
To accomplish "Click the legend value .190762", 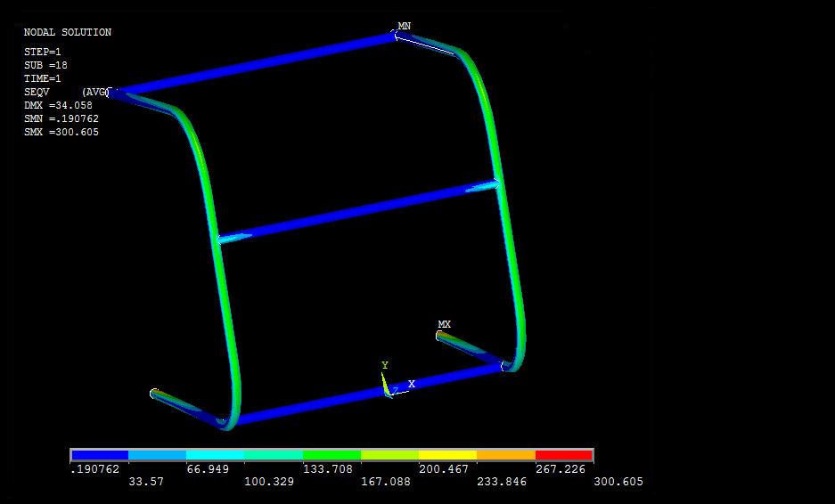I will [x=94, y=469].
